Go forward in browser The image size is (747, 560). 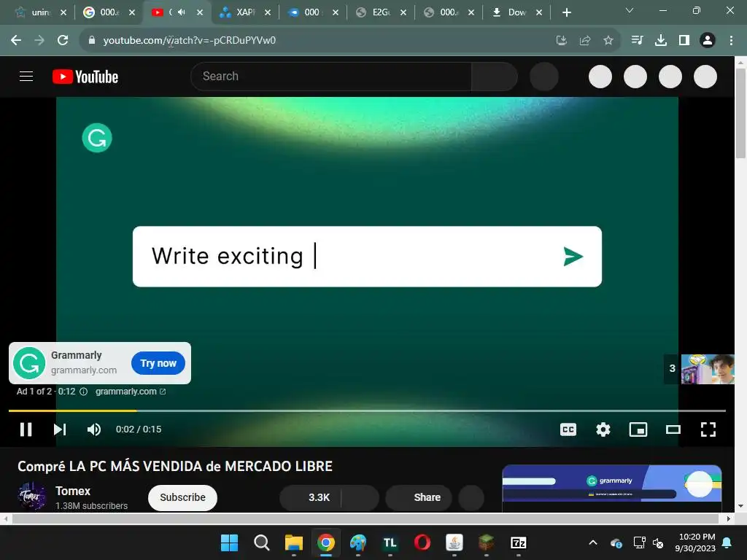click(x=39, y=41)
